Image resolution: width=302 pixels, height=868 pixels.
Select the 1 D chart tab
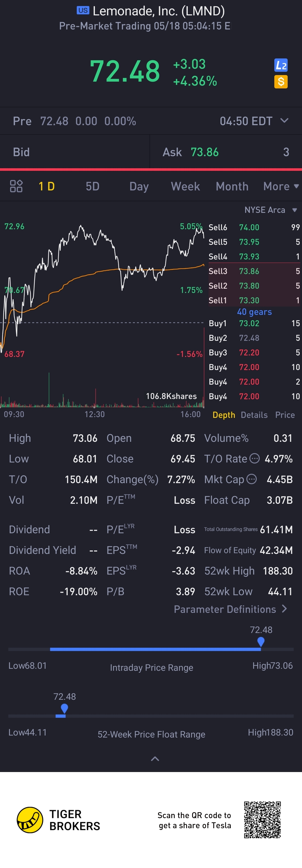(47, 186)
